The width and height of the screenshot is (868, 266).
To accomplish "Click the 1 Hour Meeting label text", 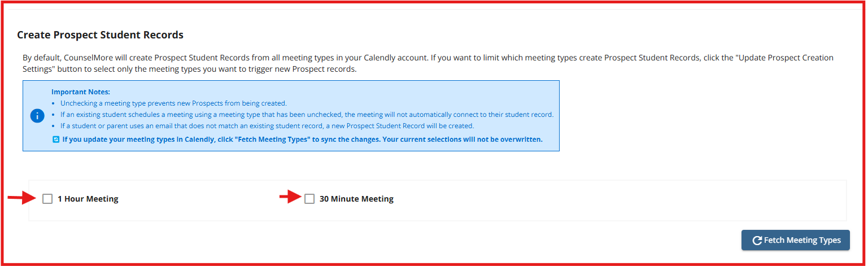I will click(x=88, y=199).
